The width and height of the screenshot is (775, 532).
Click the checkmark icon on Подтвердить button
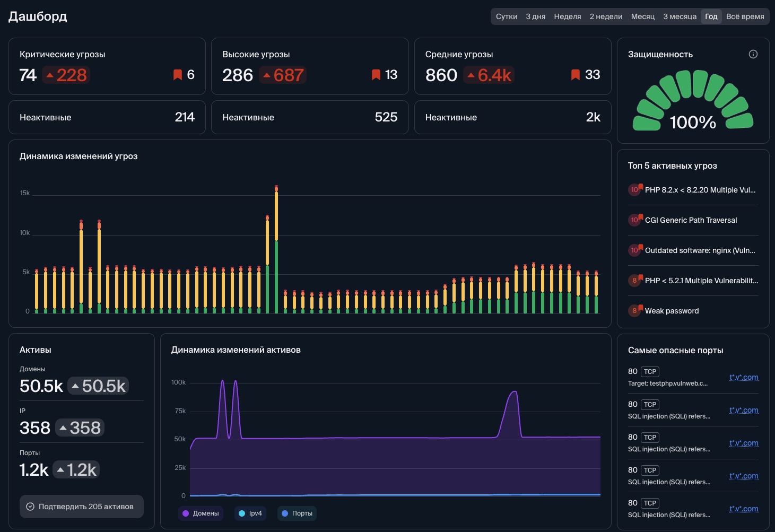30,507
